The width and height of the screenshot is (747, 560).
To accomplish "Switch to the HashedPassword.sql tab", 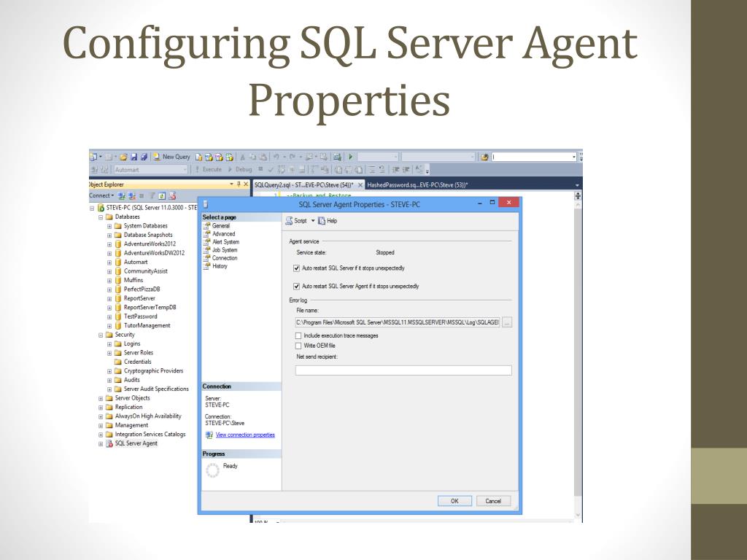I will click(417, 184).
